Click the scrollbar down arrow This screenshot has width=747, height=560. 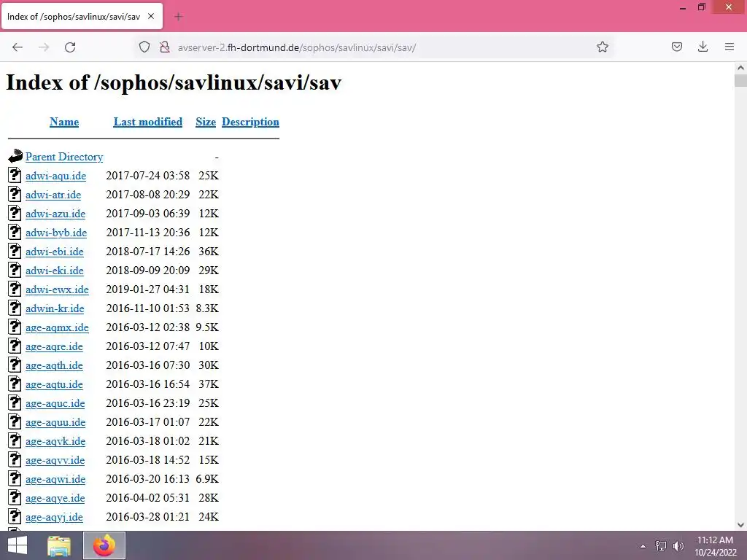pyautogui.click(x=740, y=525)
